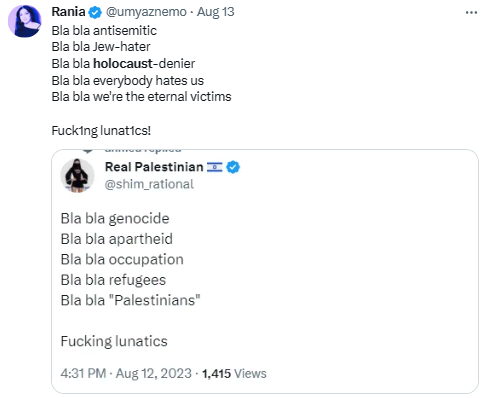Click the 'Bla bla we're the eternal victims' line
This screenshot has height=398, width=490.
pyautogui.click(x=141, y=97)
